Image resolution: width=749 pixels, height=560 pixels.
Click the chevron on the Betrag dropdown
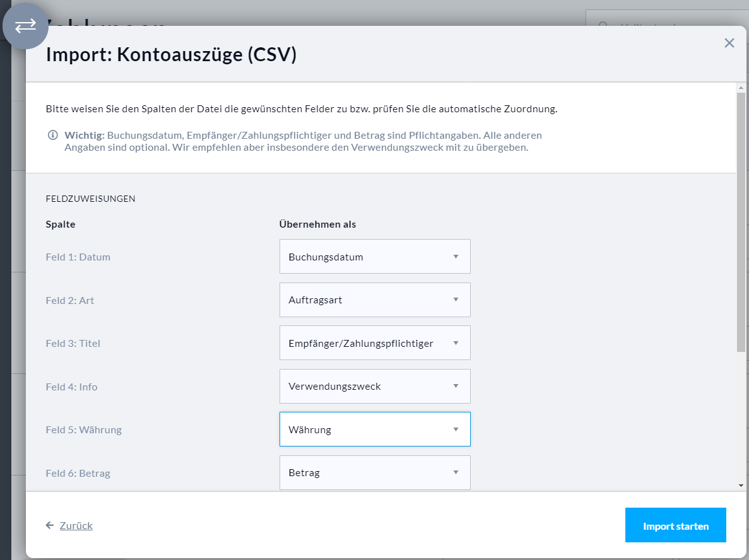456,472
